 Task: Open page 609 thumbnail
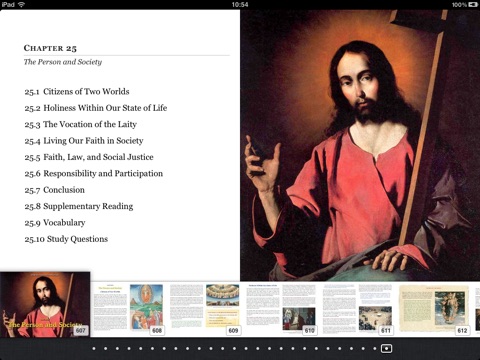coord(205,309)
